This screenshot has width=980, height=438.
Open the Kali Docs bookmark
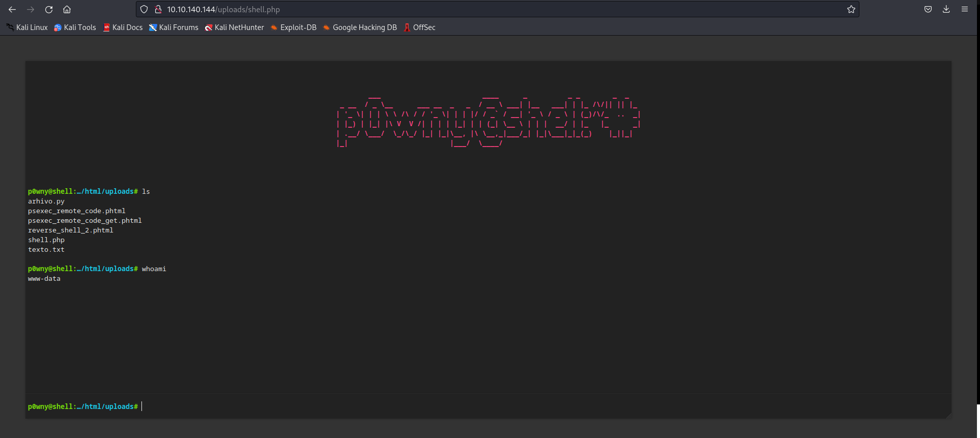(123, 27)
